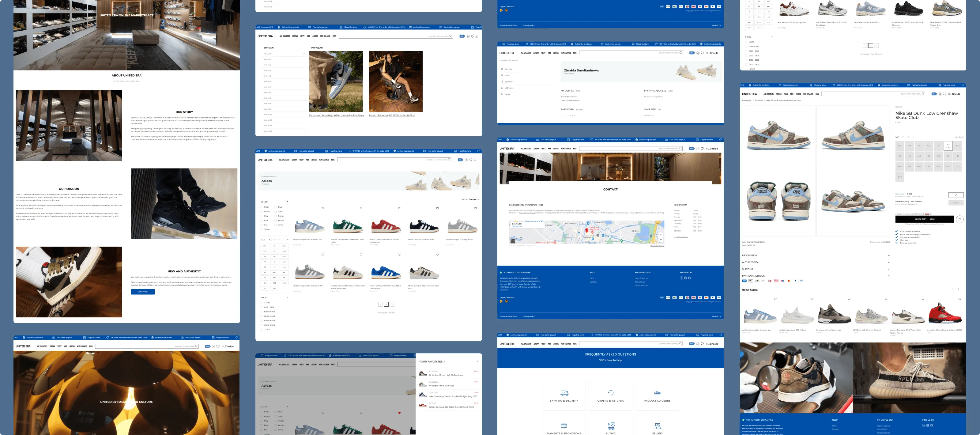980x435 pixels.
Task: Favorite Air Jordan 4 Retro Taupe Haze suggestion
Action: tap(849, 299)
